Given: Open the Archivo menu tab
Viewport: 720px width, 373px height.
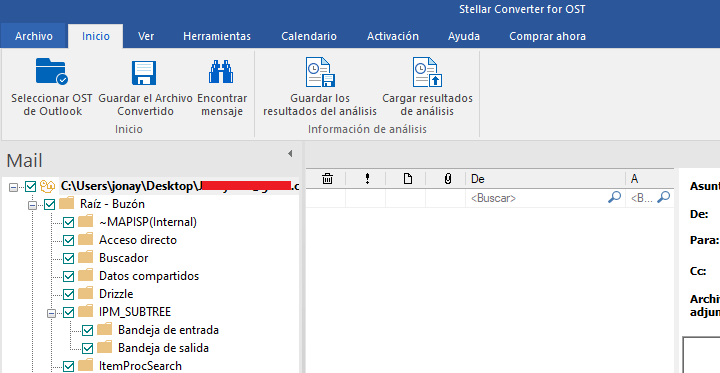Looking at the screenshot, I should (34, 36).
